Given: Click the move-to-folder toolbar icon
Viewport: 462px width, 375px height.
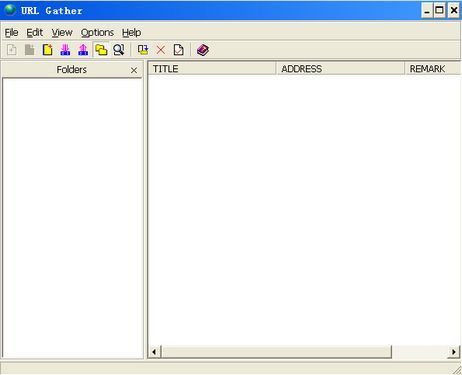Looking at the screenshot, I should (143, 50).
